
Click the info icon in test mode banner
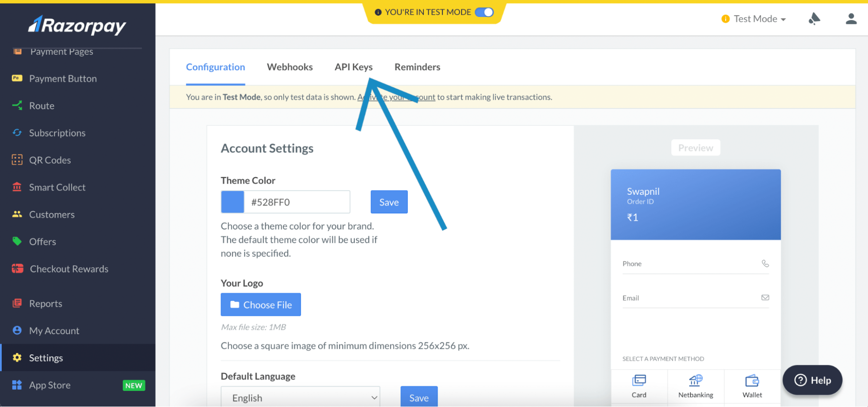[x=378, y=12]
